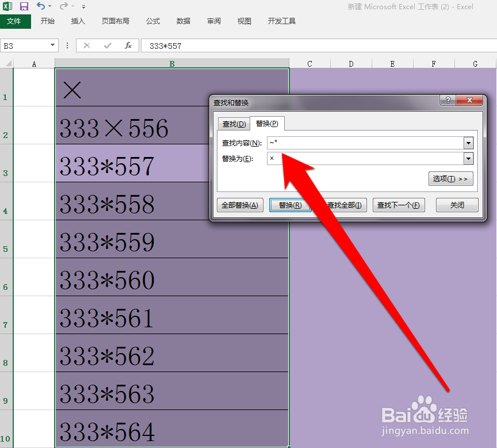This screenshot has height=448, width=497.
Task: Select column B header in the worksheet
Action: (171, 63)
